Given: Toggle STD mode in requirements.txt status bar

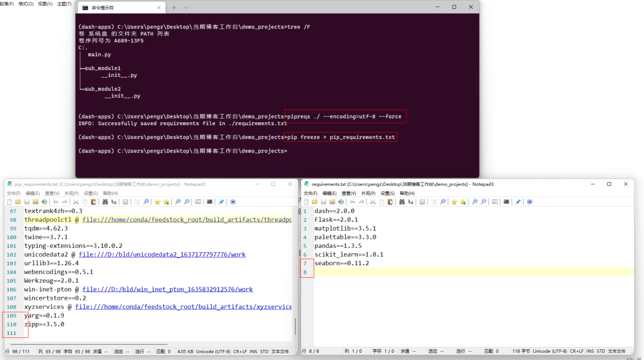Looking at the screenshot, I should (601, 352).
